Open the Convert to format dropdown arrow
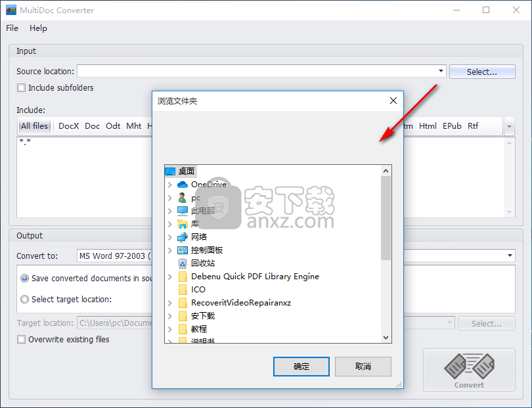Screen dimensions: 532x408 [510, 256]
